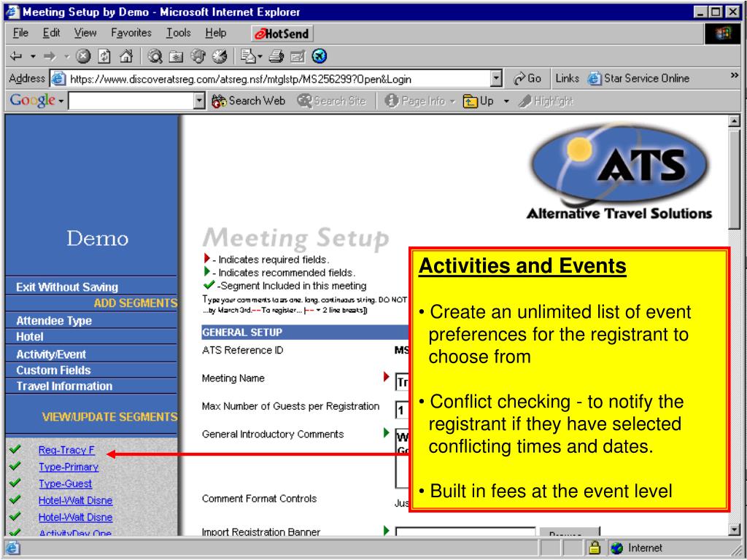Click the ATS logo image
747x560 pixels.
619,171
